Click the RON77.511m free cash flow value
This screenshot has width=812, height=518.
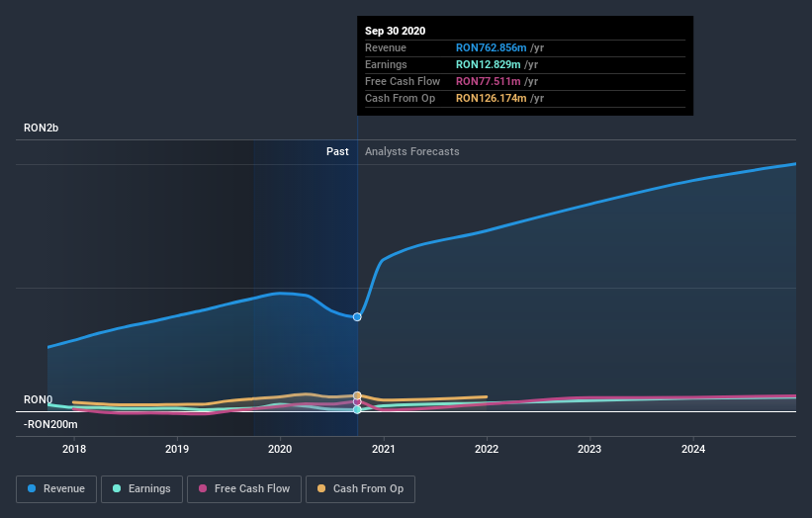pyautogui.click(x=488, y=81)
